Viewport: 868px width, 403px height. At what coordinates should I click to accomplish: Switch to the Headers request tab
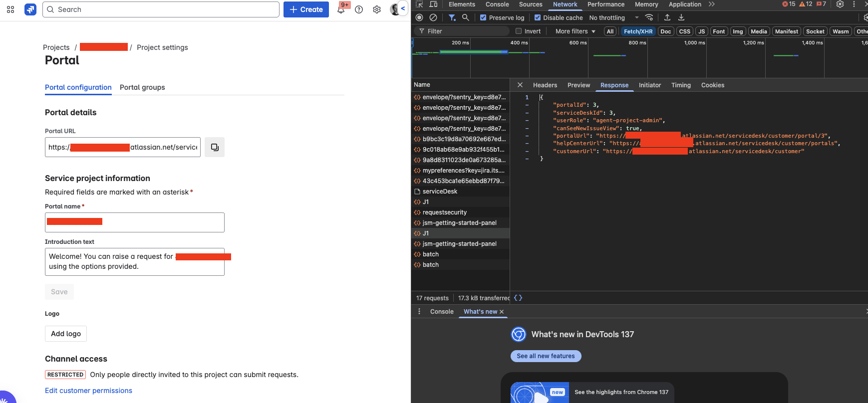click(545, 85)
